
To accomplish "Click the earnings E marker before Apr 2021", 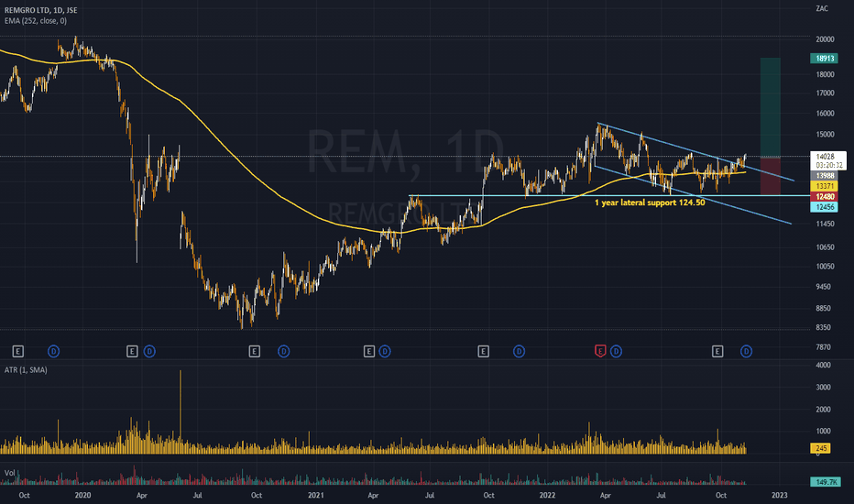I will [368, 352].
